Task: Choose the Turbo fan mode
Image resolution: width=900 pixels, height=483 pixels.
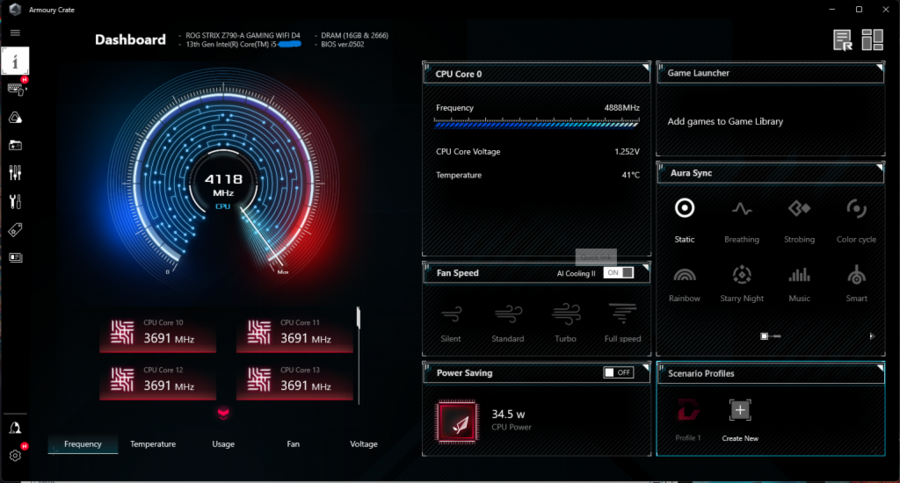Action: tap(565, 323)
